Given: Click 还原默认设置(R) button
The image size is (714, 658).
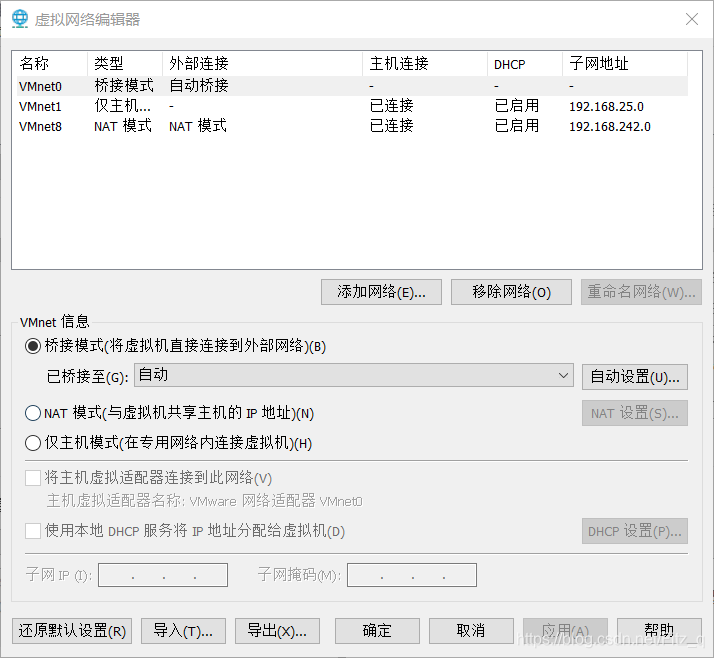Looking at the screenshot, I should (x=72, y=631).
